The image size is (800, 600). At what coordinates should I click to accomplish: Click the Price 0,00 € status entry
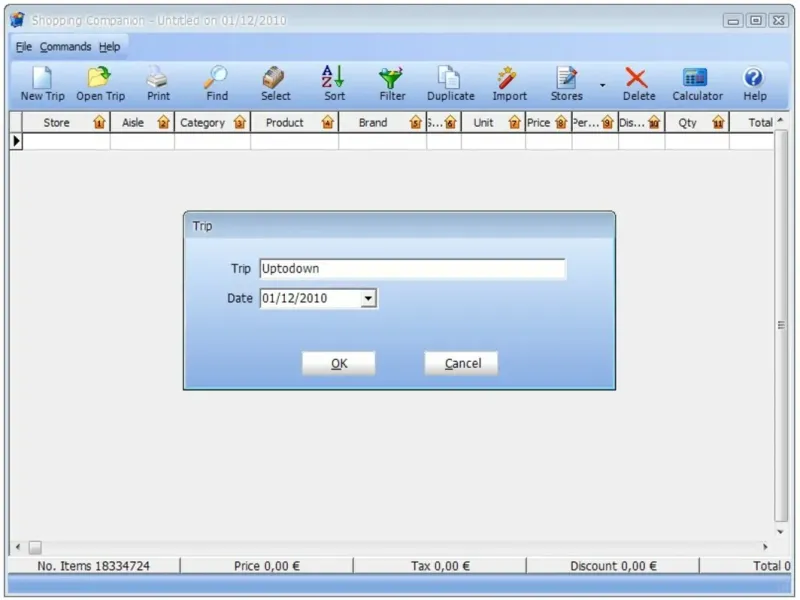pyautogui.click(x=266, y=566)
